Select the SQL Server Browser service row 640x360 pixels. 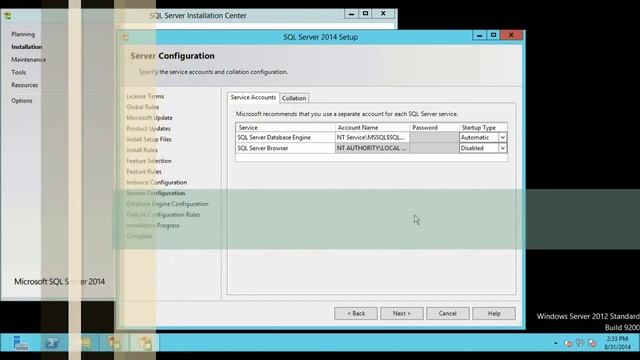click(x=285, y=148)
